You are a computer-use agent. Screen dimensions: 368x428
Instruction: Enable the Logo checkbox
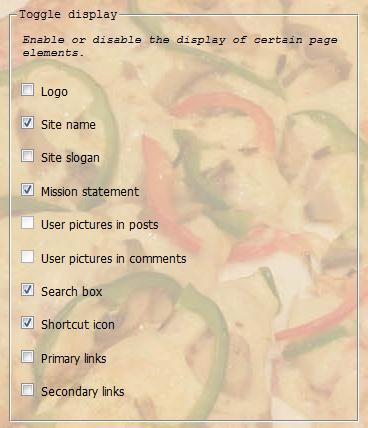point(27,90)
